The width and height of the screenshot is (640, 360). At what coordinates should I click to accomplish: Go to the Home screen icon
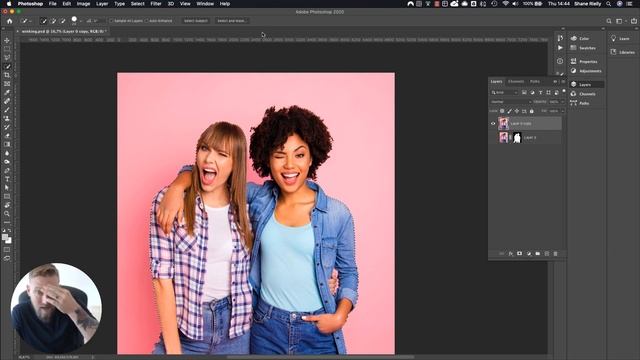(x=9, y=21)
